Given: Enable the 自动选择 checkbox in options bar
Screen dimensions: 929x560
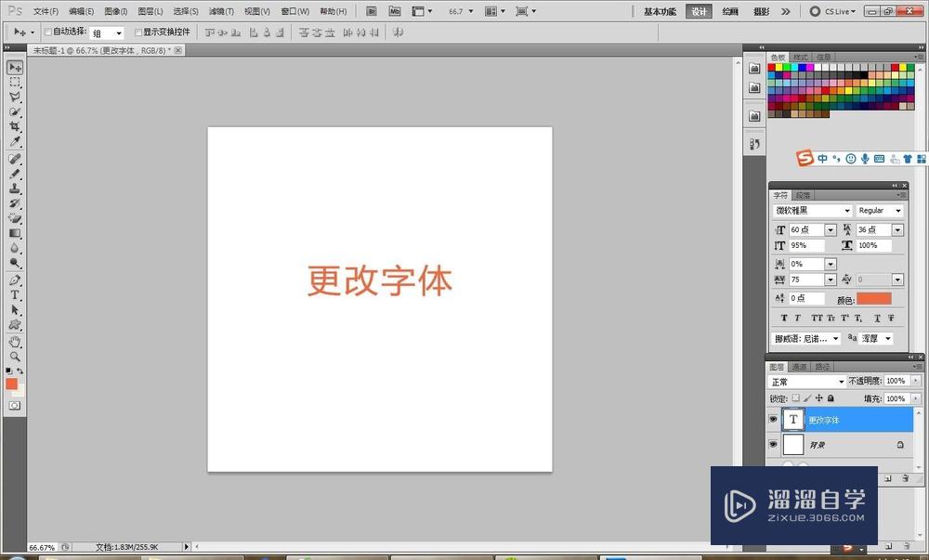Looking at the screenshot, I should coord(48,31).
